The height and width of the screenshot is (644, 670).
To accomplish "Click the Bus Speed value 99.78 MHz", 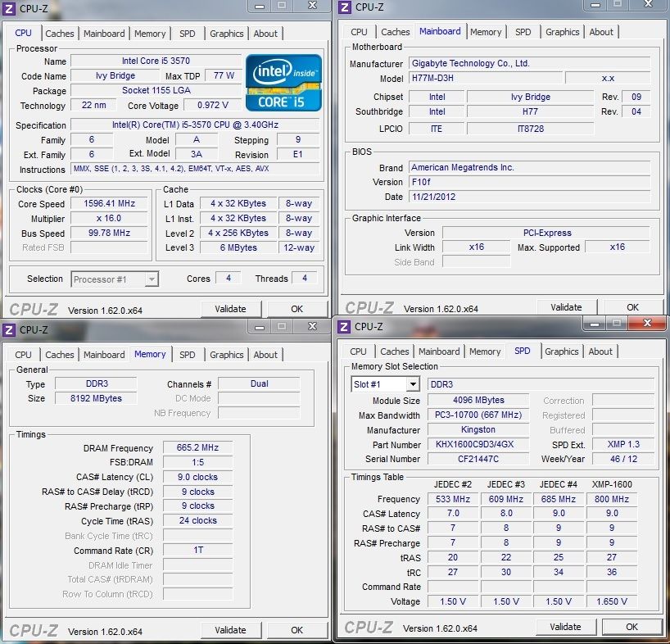I will (110, 233).
